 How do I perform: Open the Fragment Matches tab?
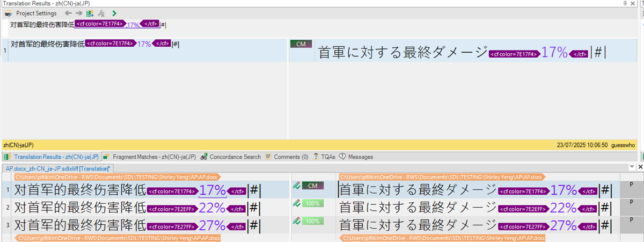tap(150, 157)
